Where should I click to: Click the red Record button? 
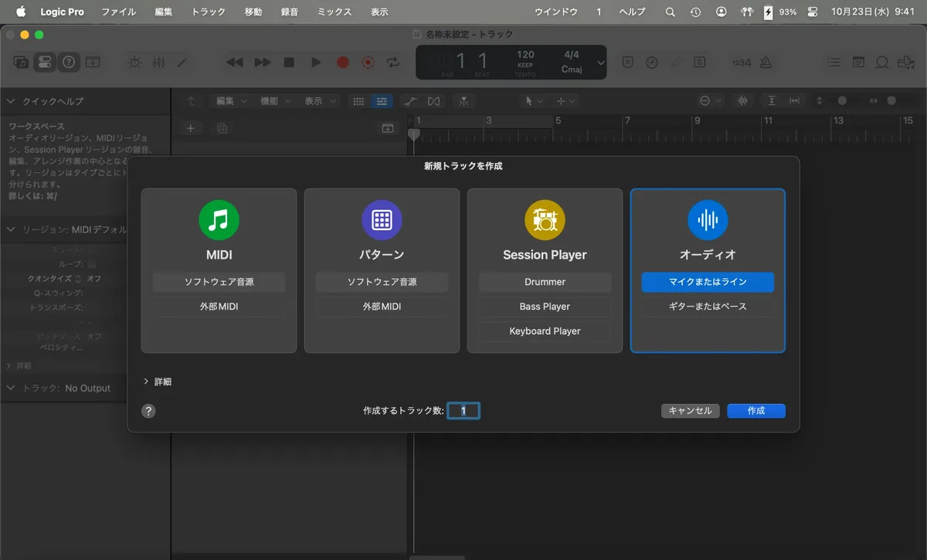342,63
